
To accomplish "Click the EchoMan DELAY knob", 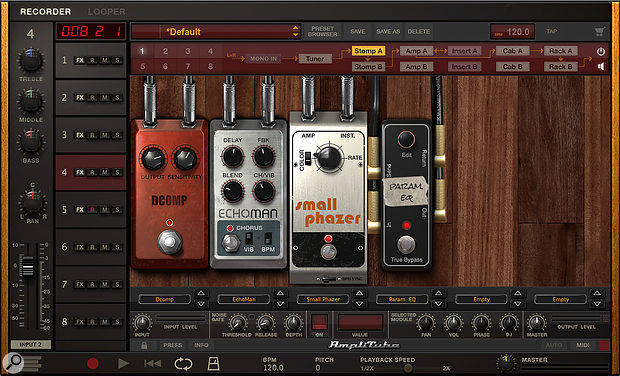I will 232,156.
